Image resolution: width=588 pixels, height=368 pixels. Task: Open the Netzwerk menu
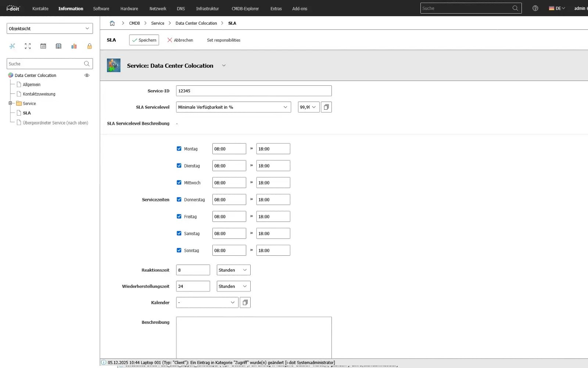157,8
